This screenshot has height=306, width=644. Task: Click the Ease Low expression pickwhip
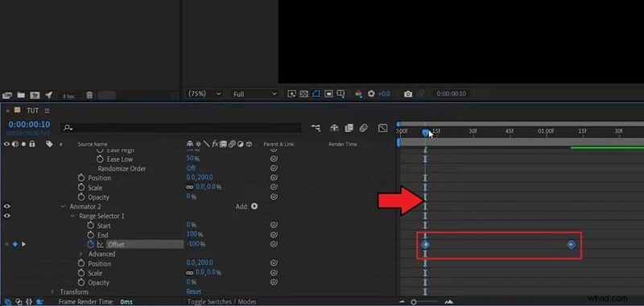274,159
